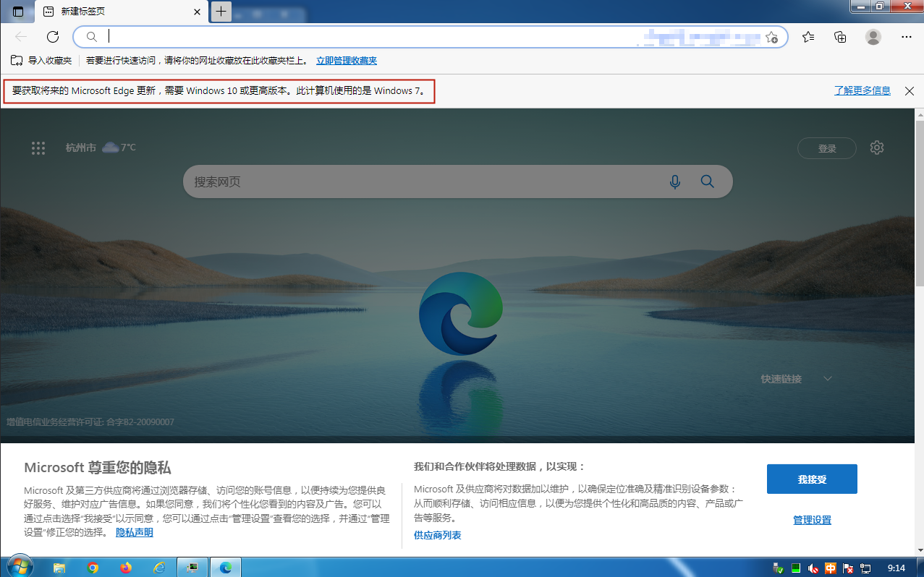Viewport: 924px width, 577px height.
Task: Launch Firefox from the taskbar
Action: 126,568
